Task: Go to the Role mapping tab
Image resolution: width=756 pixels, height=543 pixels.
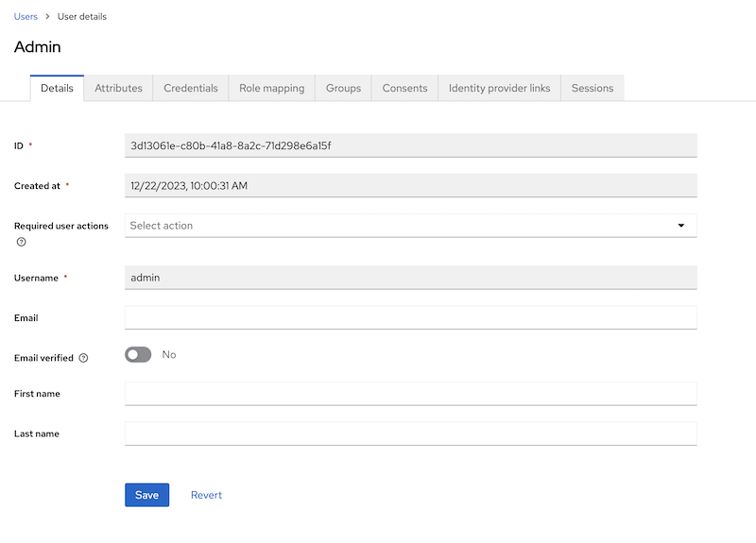Action: 272,88
